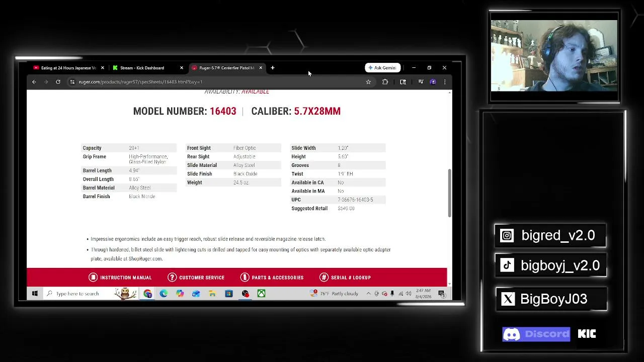Close the Ruger-5.7 tab
This screenshot has height=362, width=644.
261,68
